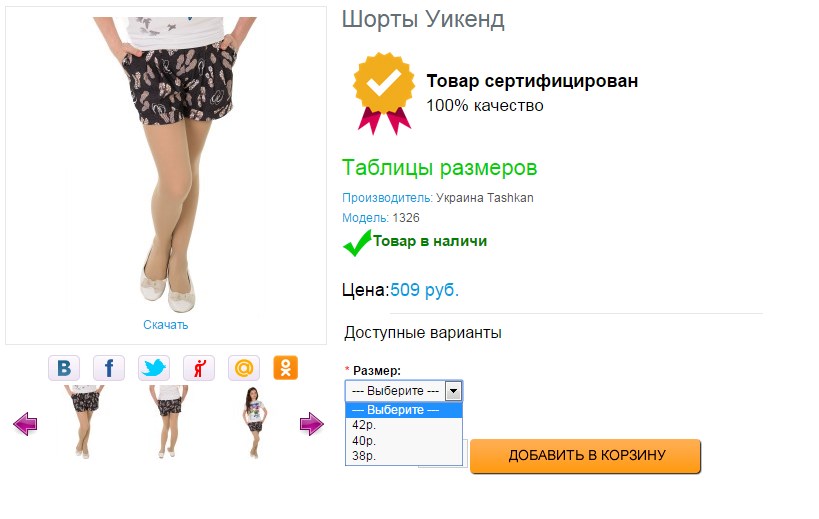Open the Размер size dropdown
Viewport: 819px width, 519px height.
pyautogui.click(x=403, y=391)
